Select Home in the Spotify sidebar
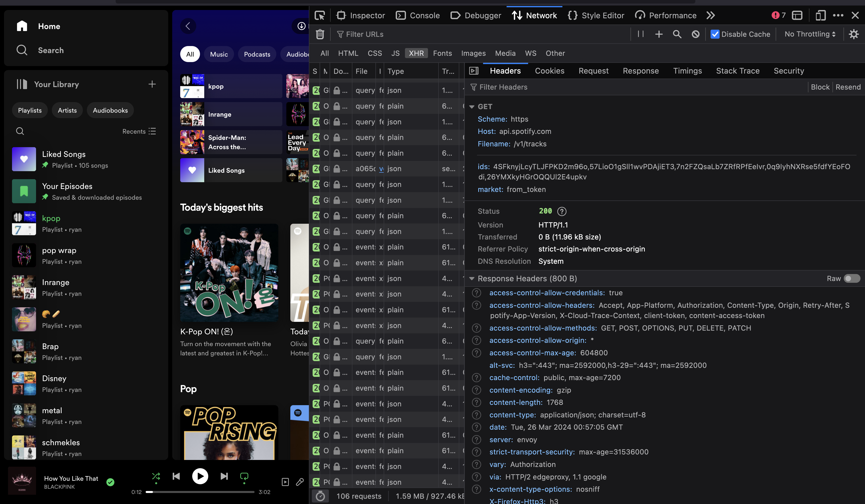 49,26
